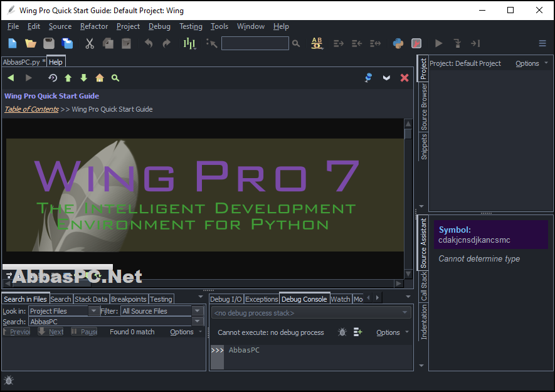Screen dimensions: 555x392
Task: Go to help home page
Action: click(100, 78)
